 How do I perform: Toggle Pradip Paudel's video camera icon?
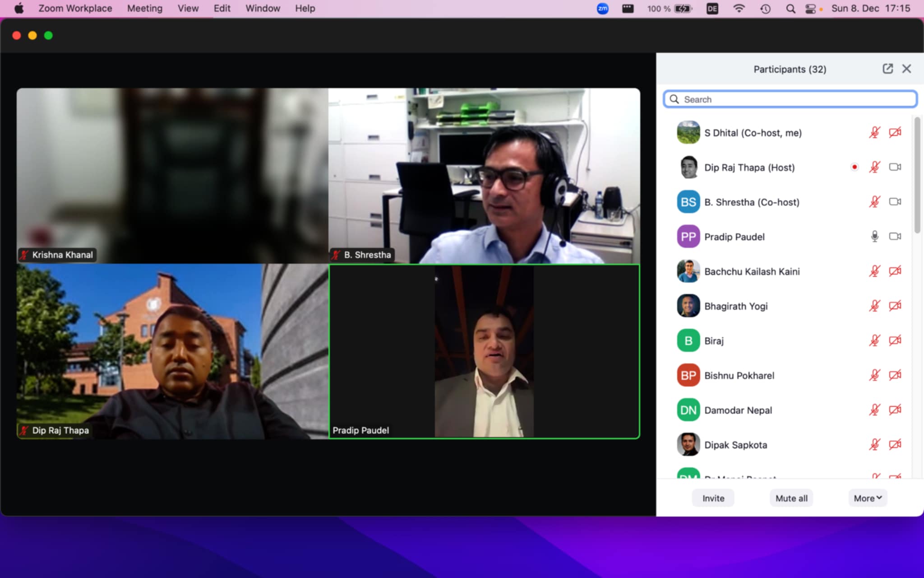(895, 237)
